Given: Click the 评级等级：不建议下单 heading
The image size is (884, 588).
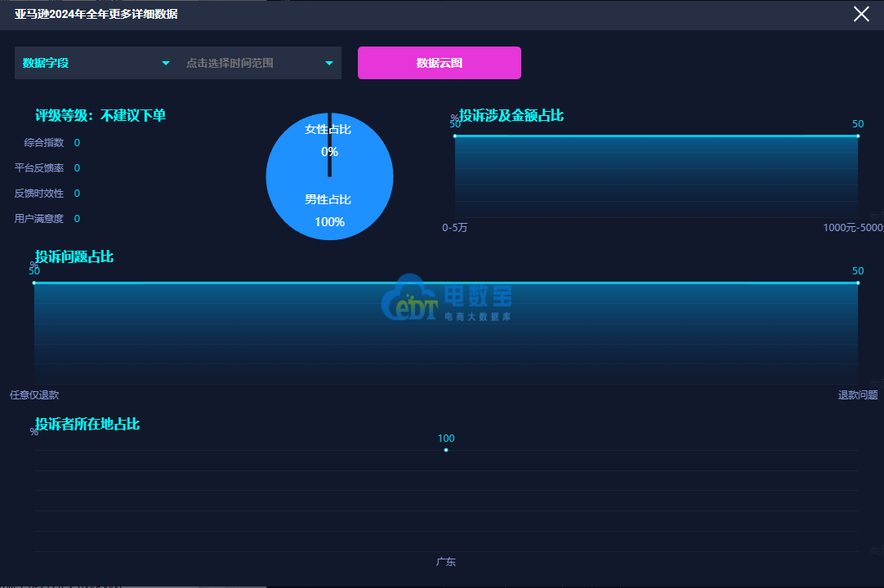Looking at the screenshot, I should click(x=100, y=116).
